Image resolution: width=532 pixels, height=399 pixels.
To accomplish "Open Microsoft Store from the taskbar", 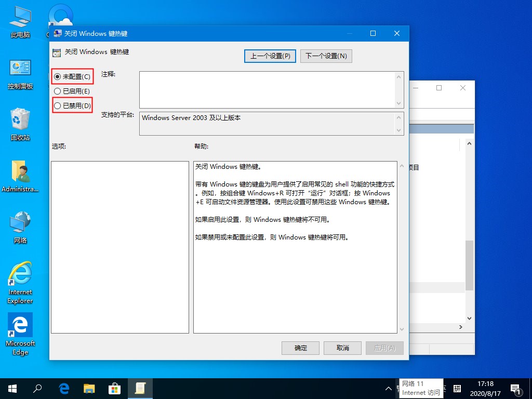I will [115, 388].
